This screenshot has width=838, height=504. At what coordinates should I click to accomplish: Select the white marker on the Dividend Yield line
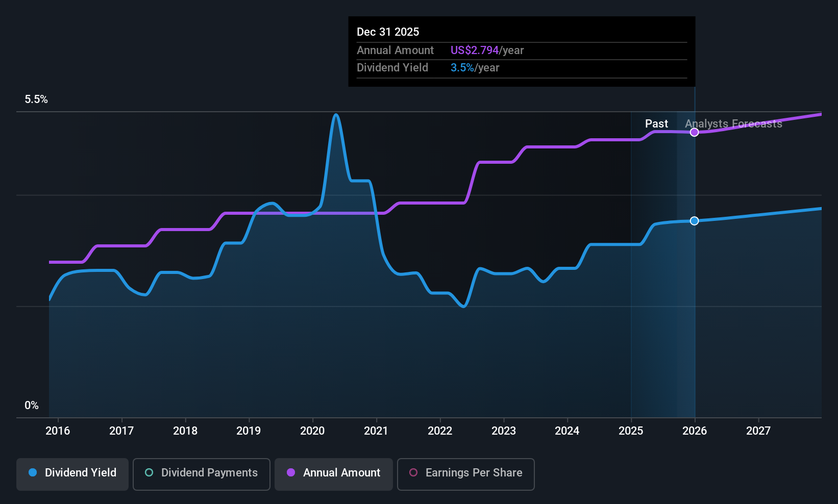[x=694, y=221]
